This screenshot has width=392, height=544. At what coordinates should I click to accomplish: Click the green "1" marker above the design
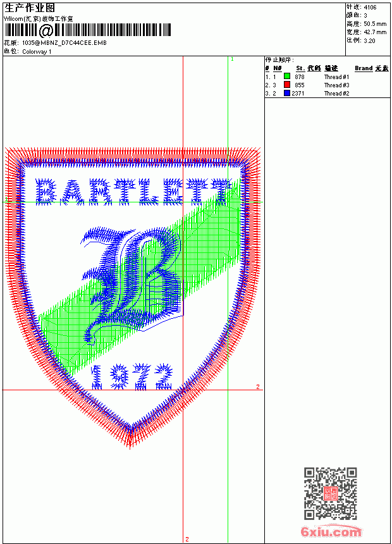pos(232,59)
